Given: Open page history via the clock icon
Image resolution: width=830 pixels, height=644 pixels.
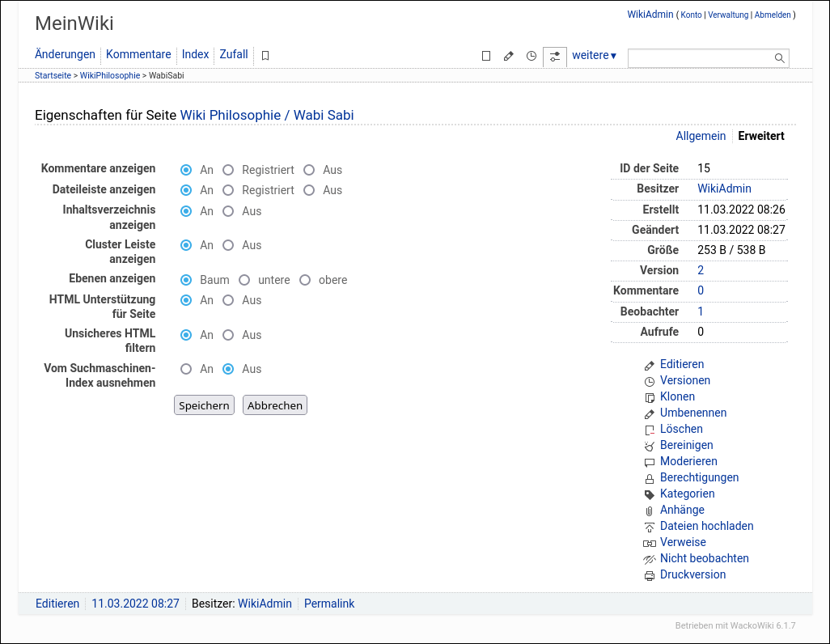Looking at the screenshot, I should 531,56.
